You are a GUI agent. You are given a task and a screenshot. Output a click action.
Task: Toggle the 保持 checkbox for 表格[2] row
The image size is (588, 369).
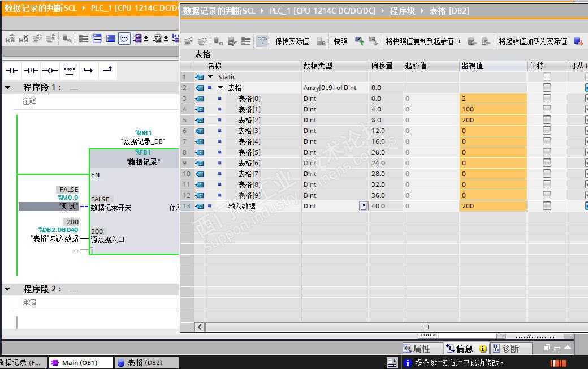click(547, 120)
